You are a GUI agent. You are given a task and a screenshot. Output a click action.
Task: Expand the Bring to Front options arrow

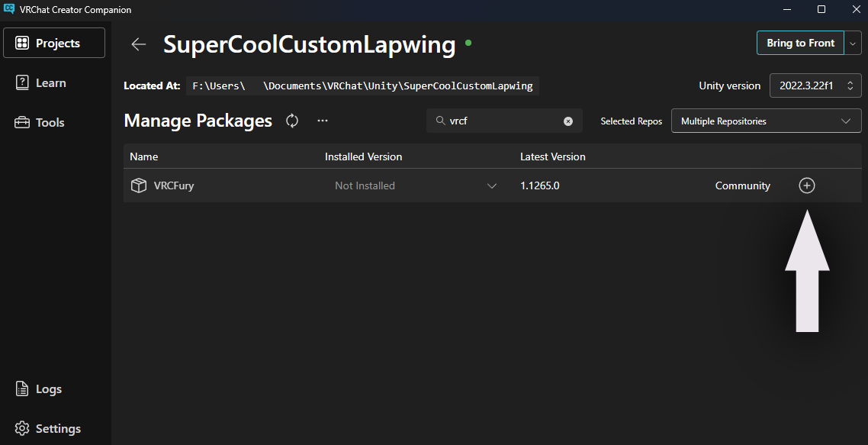click(x=853, y=44)
